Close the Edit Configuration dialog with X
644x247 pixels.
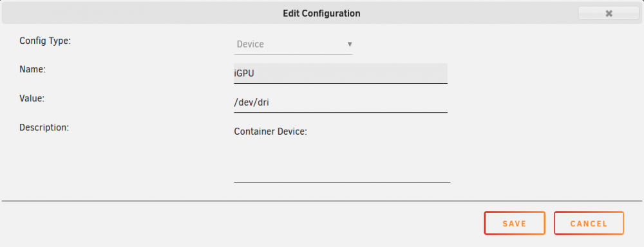pos(609,14)
